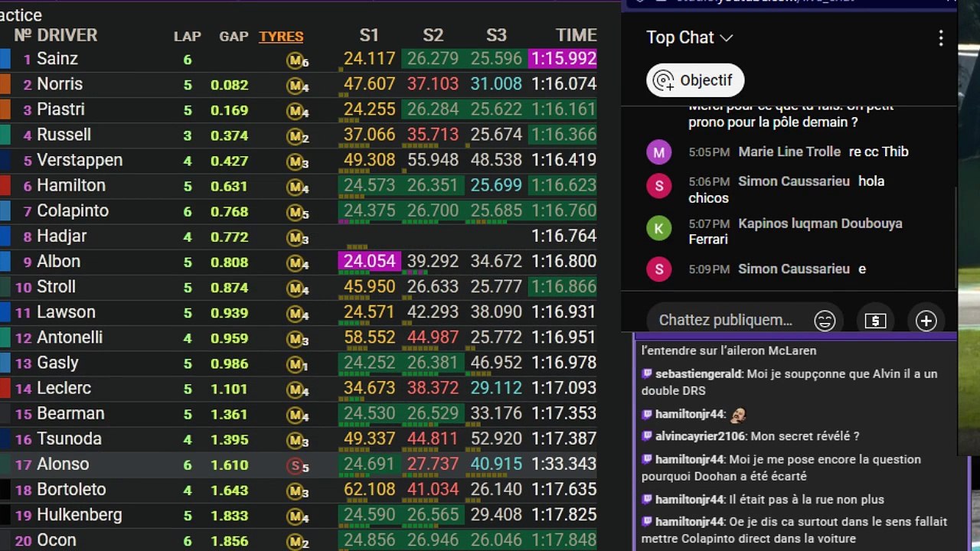980x551 pixels.
Task: Select driver Hulkenberg row
Action: 299,514
